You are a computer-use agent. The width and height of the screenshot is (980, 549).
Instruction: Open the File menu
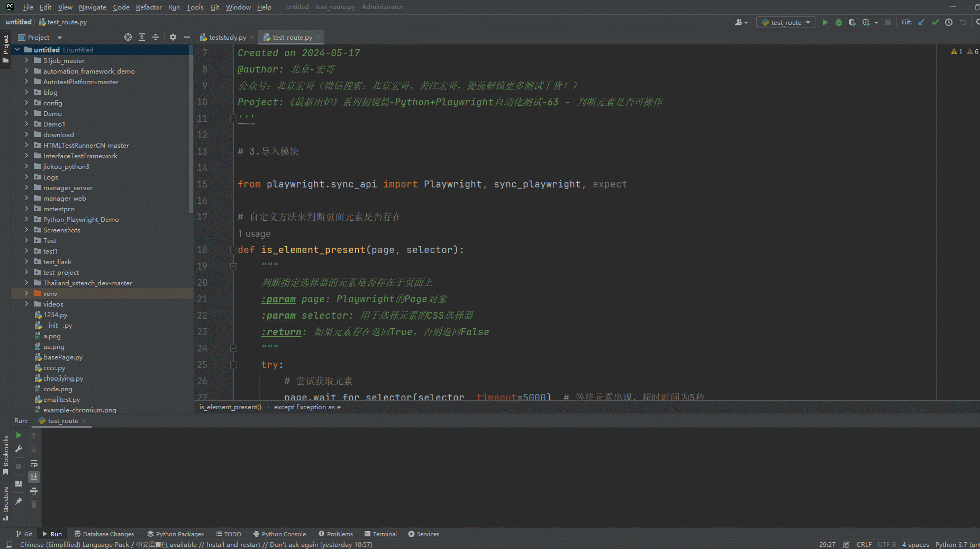[28, 7]
